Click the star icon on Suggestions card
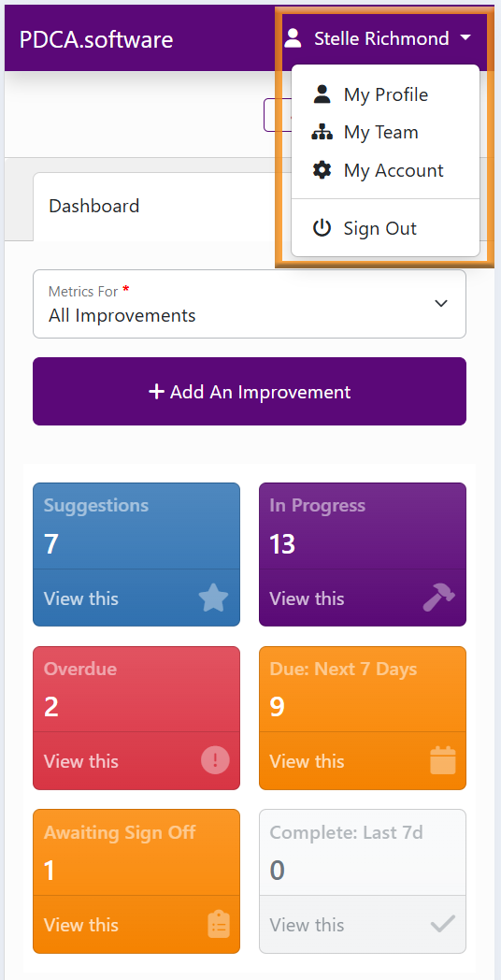The image size is (501, 980). click(x=214, y=598)
